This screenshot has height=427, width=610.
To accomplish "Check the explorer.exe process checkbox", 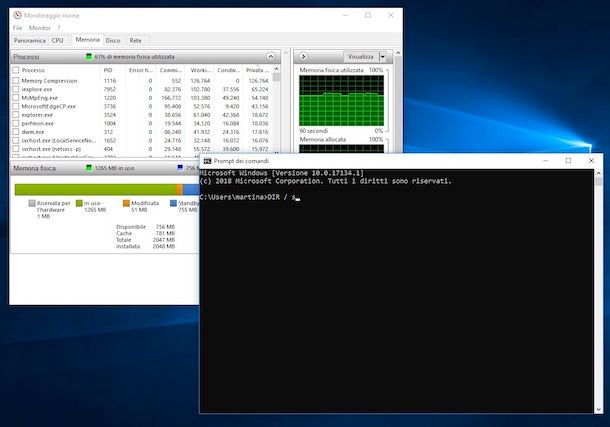I will tap(16, 115).
